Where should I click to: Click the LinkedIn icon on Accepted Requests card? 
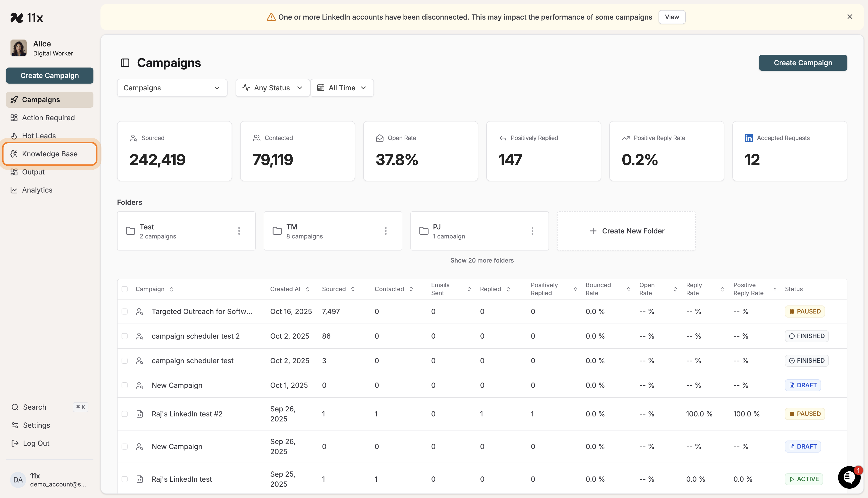(749, 138)
